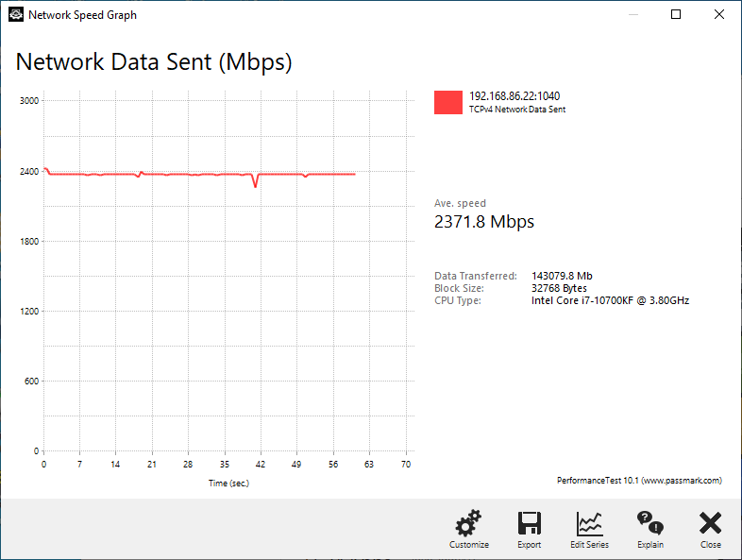
Task: Click the Close X icon in the toolbar
Action: click(x=710, y=523)
